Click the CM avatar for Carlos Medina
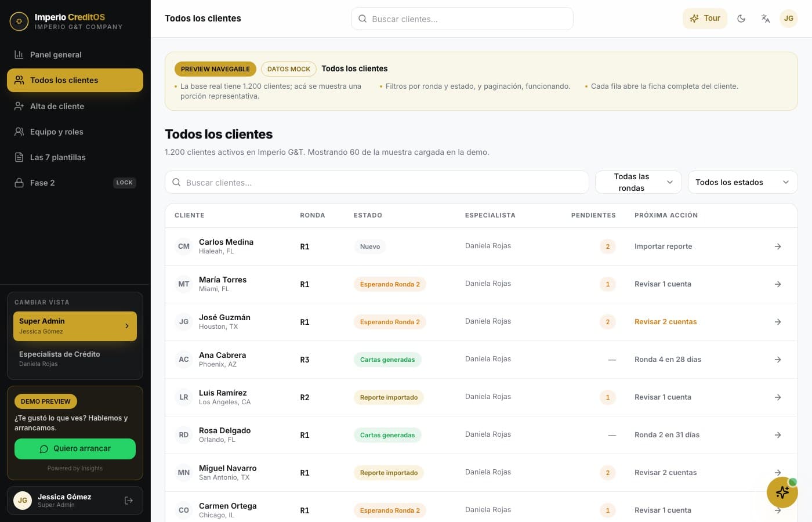The height and width of the screenshot is (522, 812). tap(184, 246)
